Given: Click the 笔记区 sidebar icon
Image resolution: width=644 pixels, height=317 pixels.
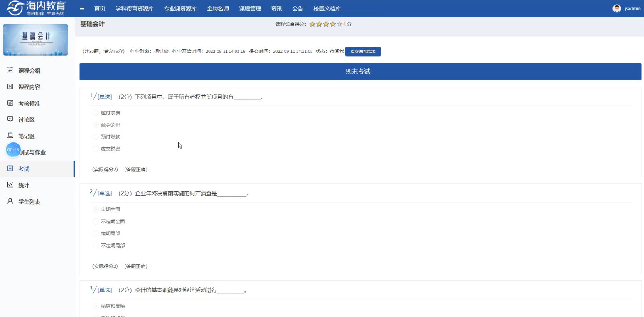Looking at the screenshot, I should coord(10,136).
